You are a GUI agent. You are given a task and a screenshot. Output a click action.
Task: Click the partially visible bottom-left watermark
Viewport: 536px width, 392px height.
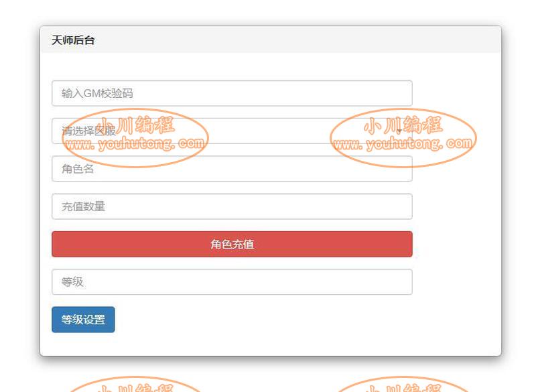point(135,385)
